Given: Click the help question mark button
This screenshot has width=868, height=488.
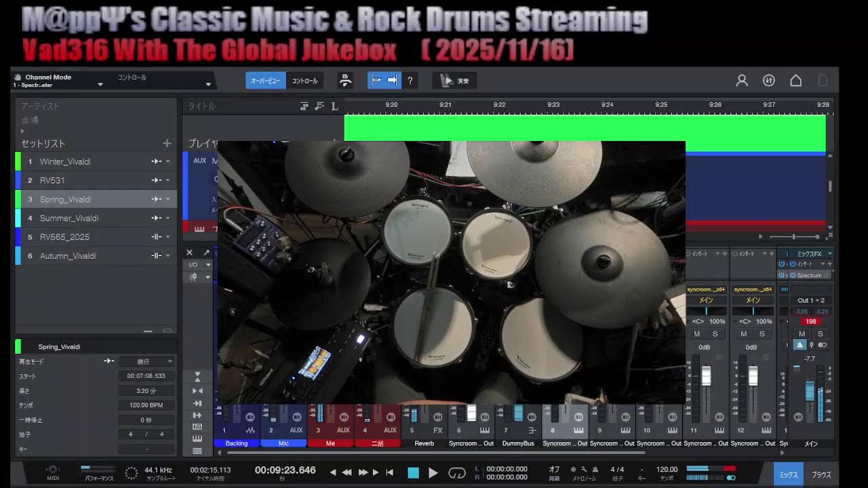Looking at the screenshot, I should [410, 81].
